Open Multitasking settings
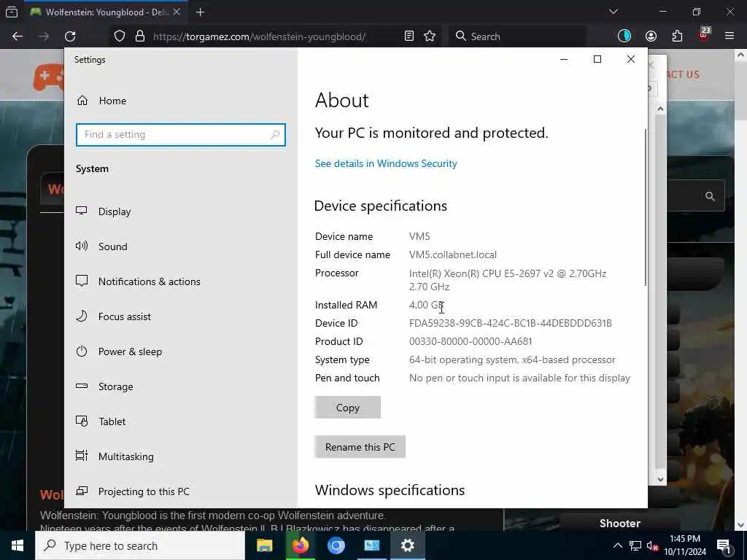The width and height of the screenshot is (747, 560). (115, 456)
